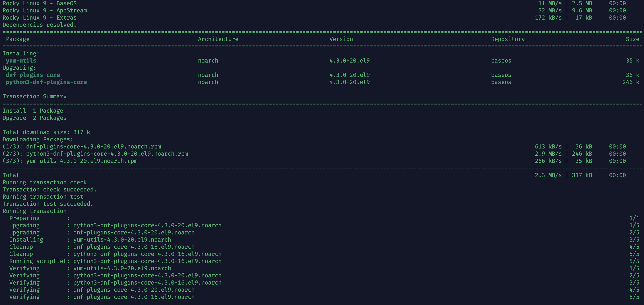Click the Installing yum-utils transaction step
The width and height of the screenshot is (644, 305).
pos(90,239)
